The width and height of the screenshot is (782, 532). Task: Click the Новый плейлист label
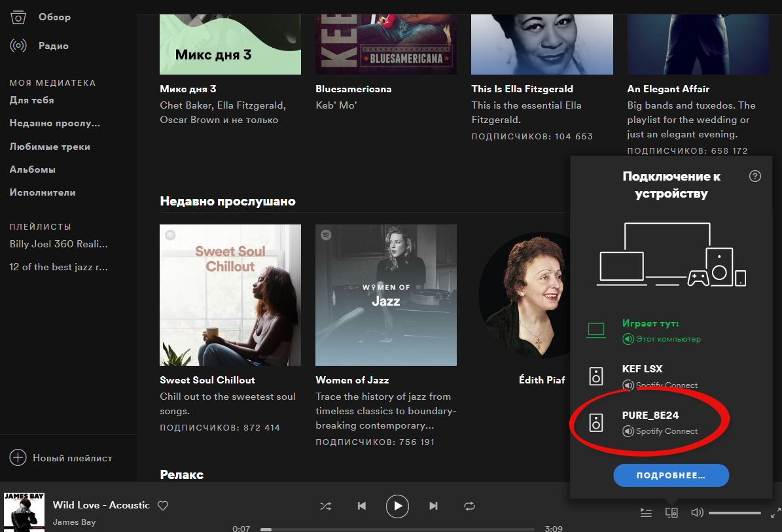73,457
